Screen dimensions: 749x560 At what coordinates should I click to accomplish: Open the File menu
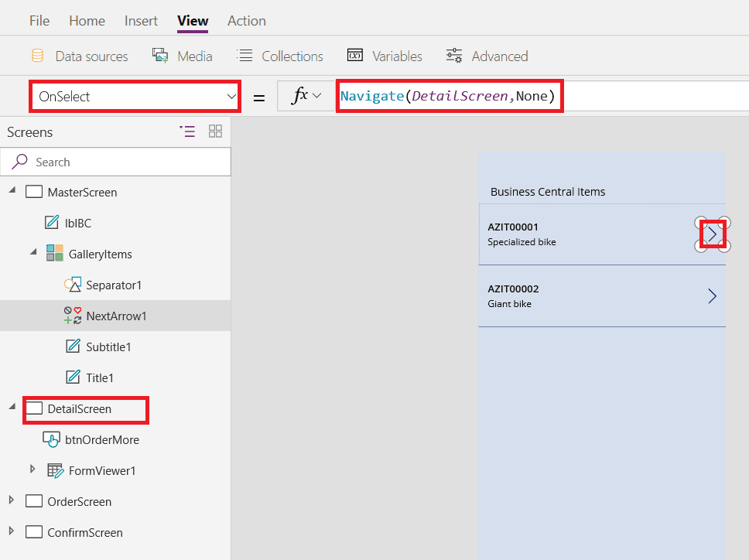pos(39,21)
